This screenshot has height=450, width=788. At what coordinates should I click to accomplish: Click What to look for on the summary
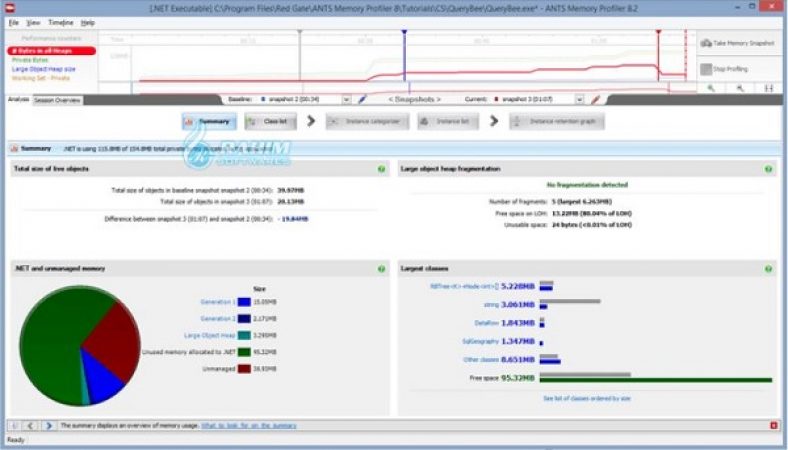249,425
